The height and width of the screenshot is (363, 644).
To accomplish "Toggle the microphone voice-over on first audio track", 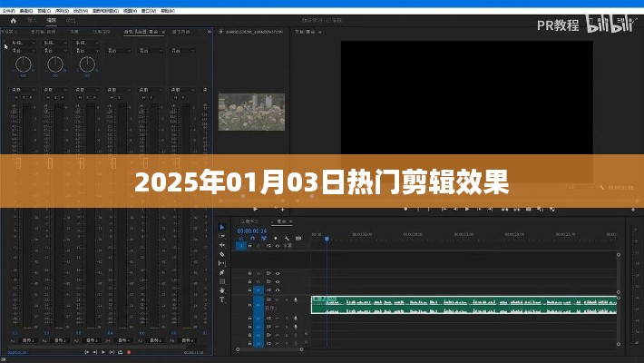I will tap(295, 299).
